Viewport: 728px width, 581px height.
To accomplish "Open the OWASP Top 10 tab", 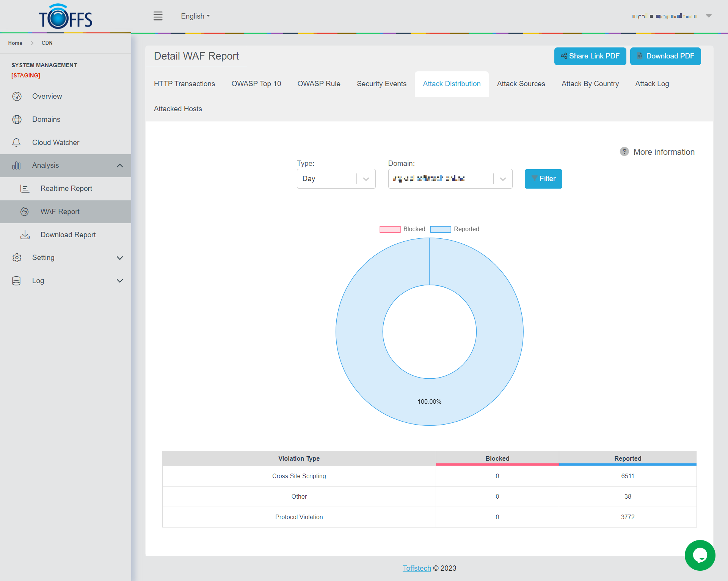I will (256, 84).
